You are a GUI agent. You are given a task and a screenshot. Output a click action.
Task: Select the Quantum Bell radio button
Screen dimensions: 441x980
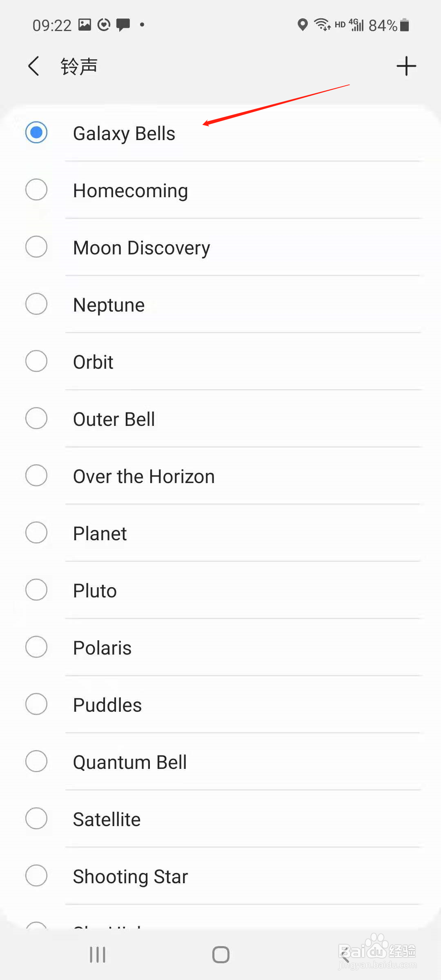(x=36, y=762)
